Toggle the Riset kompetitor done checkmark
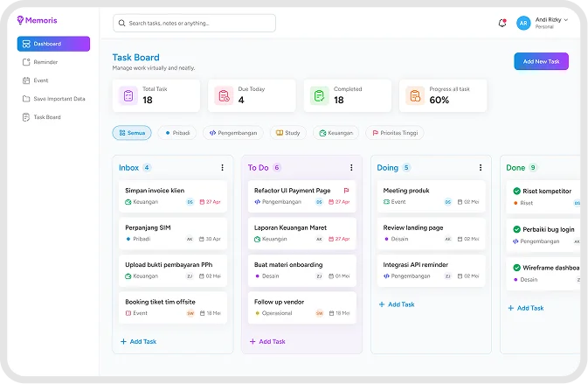This screenshot has width=588, height=384. pyautogui.click(x=516, y=191)
